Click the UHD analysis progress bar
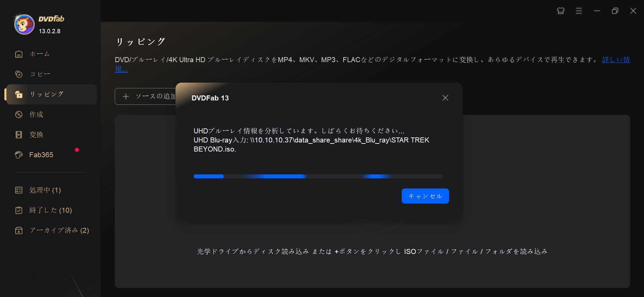644x297 pixels. pos(318,176)
